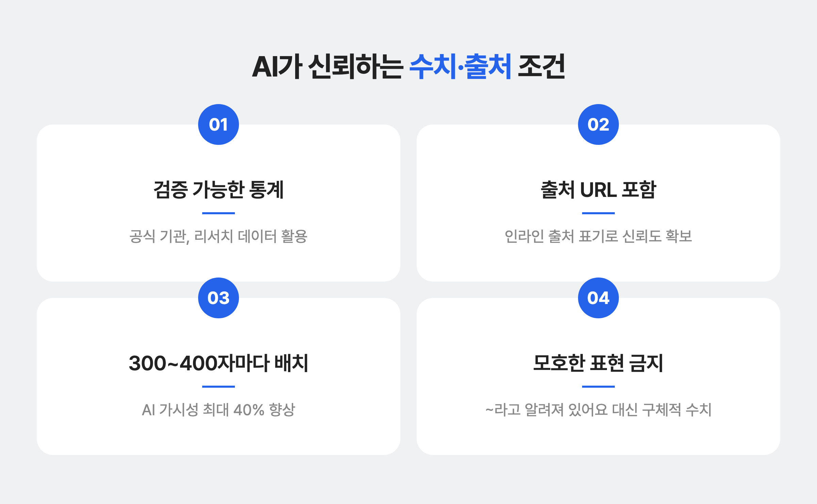This screenshot has width=817, height=504.
Task: Select the '출처 URL 포함' card heading
Action: (598, 189)
